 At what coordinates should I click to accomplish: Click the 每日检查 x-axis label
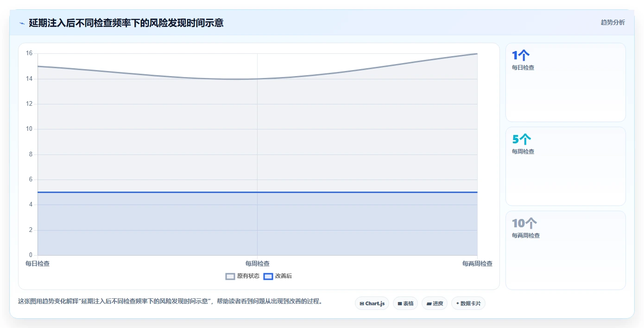(x=38, y=264)
